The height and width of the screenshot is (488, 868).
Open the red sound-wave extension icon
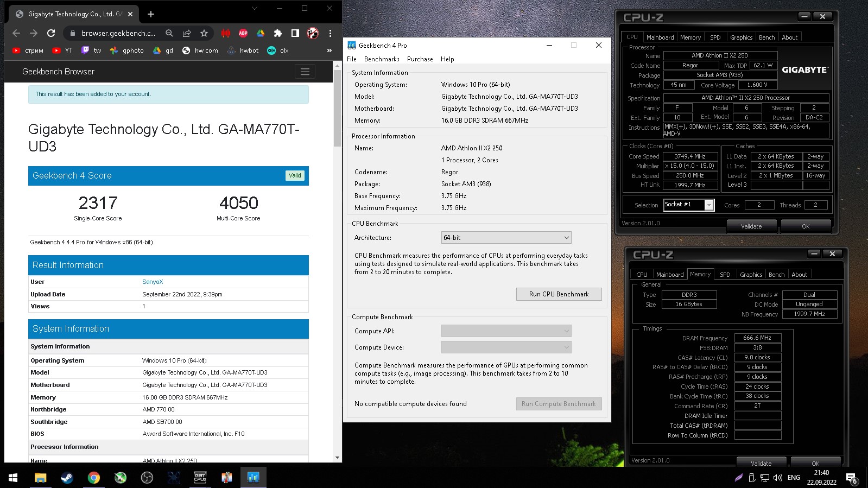tap(226, 33)
